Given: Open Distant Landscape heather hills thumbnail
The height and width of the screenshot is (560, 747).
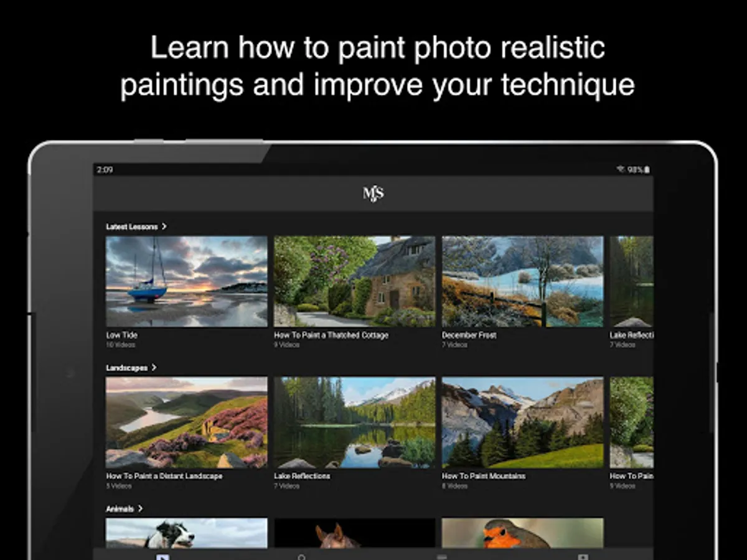Looking at the screenshot, I should click(187, 422).
